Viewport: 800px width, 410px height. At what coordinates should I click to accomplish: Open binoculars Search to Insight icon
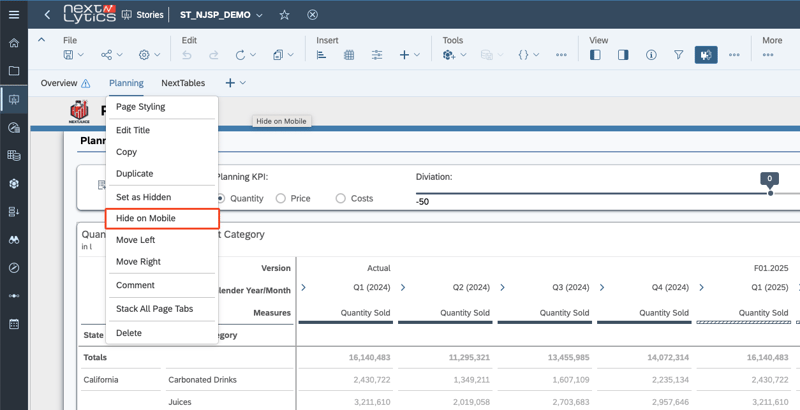point(14,240)
